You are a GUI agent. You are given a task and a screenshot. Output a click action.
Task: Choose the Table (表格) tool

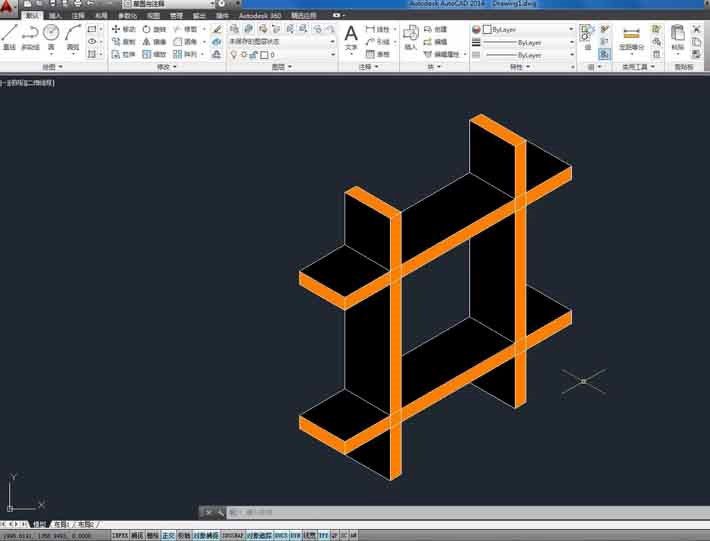click(x=378, y=54)
